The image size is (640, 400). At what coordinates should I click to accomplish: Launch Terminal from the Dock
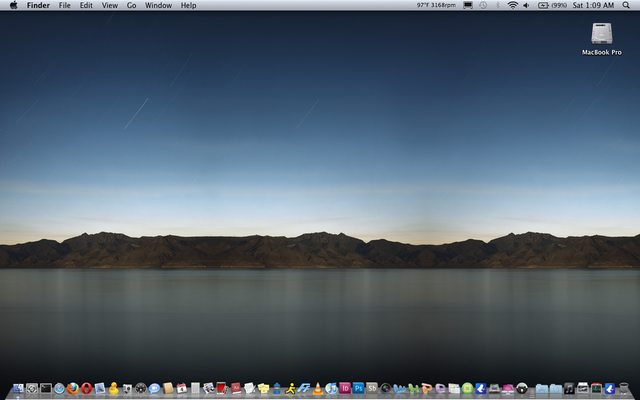[46, 388]
